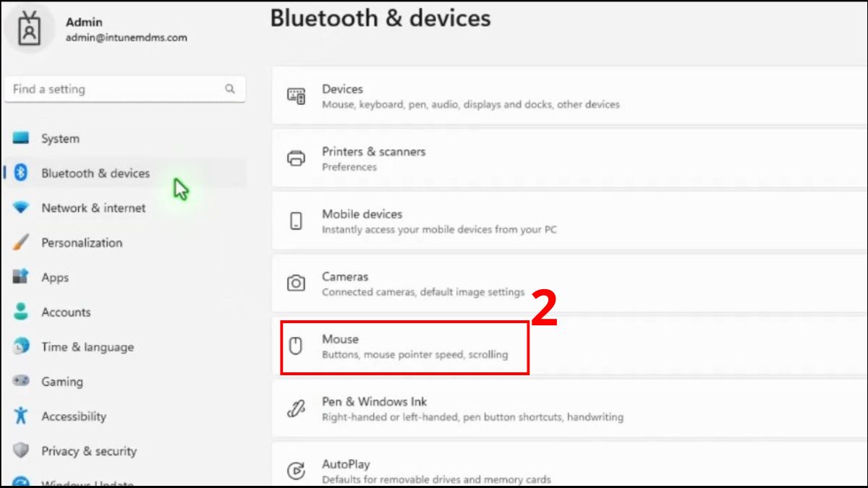Select System from the sidebar
Screen dimensions: 868x488
pos(60,138)
